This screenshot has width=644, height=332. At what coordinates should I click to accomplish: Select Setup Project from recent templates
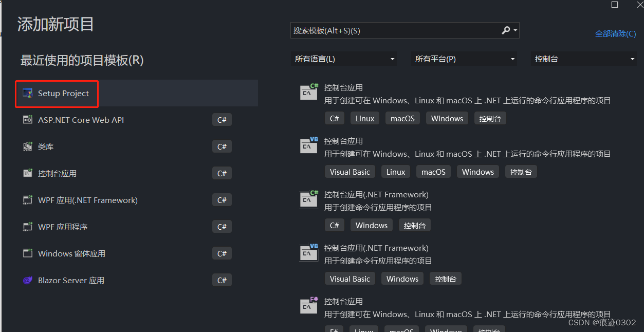tap(137, 93)
